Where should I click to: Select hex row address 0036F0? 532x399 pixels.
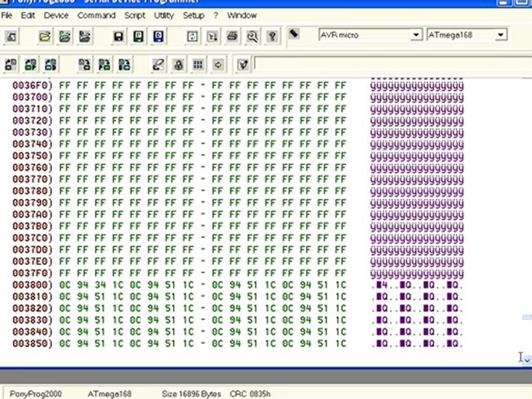33,85
